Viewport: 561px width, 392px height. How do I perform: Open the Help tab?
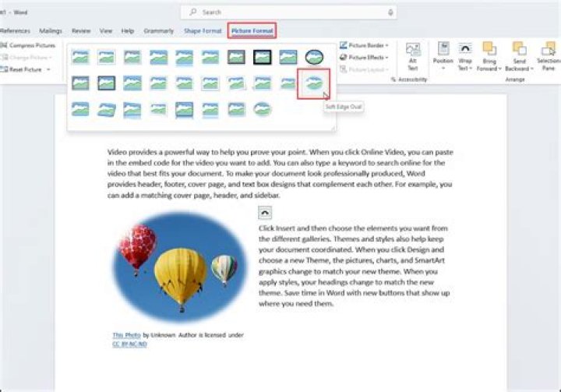tap(127, 31)
